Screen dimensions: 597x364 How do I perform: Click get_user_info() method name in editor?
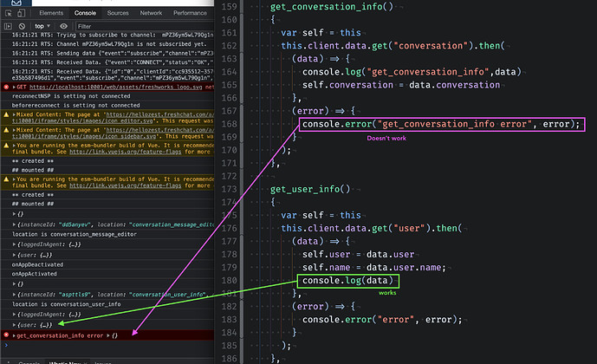pos(310,189)
